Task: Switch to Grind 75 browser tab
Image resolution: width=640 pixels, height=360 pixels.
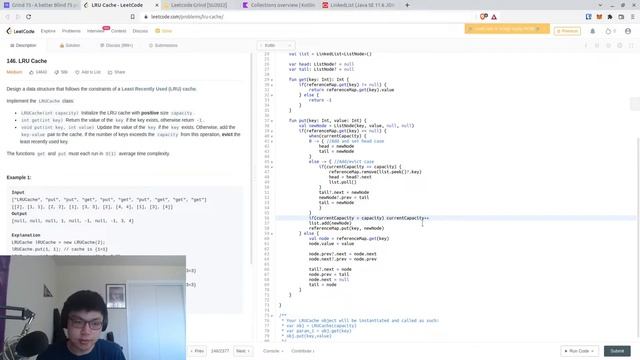Action: point(41,5)
